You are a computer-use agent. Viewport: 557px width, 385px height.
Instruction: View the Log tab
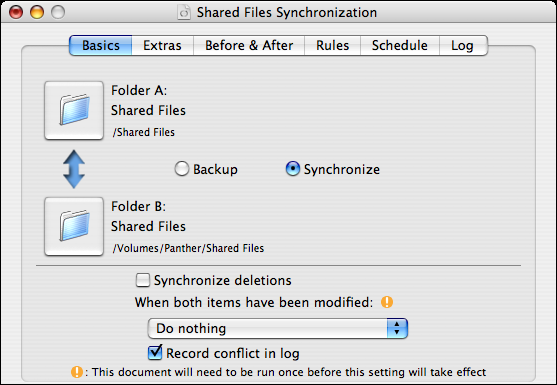[463, 45]
